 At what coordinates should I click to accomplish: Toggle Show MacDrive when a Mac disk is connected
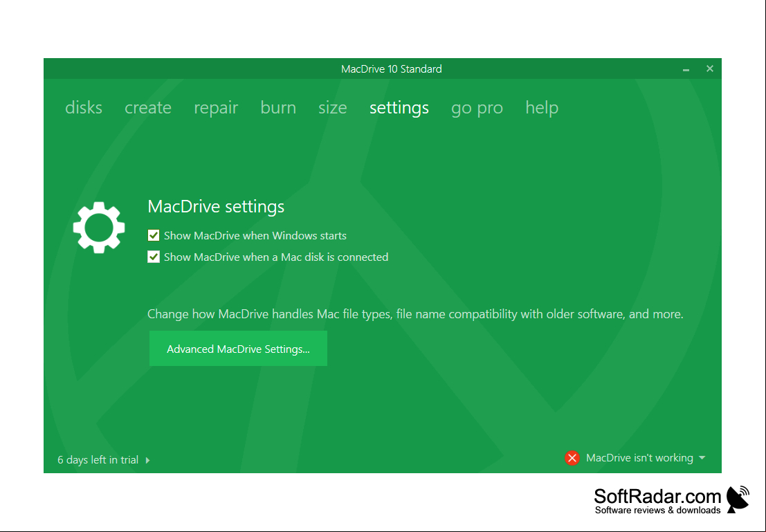154,257
